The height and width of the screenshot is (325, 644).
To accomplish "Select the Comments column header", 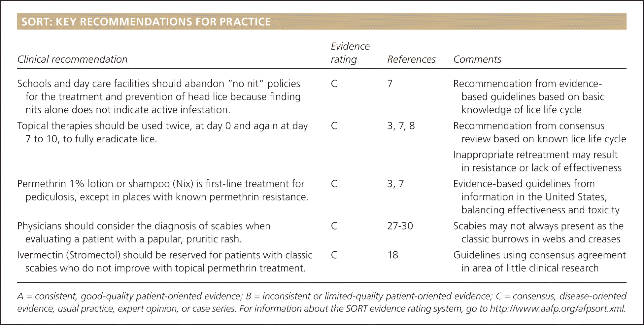I will (477, 59).
